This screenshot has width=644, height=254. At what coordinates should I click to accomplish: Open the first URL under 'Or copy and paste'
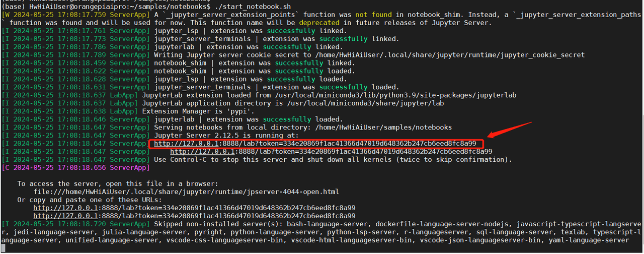[194, 208]
